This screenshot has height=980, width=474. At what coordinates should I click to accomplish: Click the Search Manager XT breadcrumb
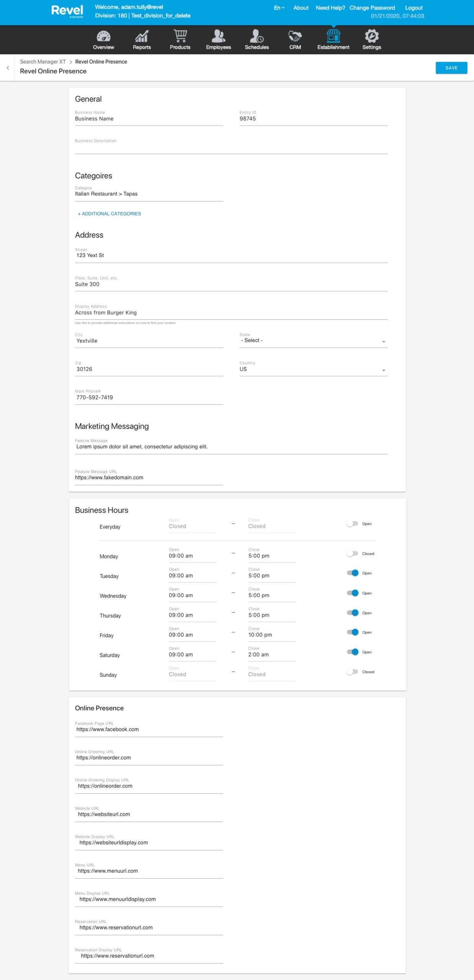tap(43, 62)
